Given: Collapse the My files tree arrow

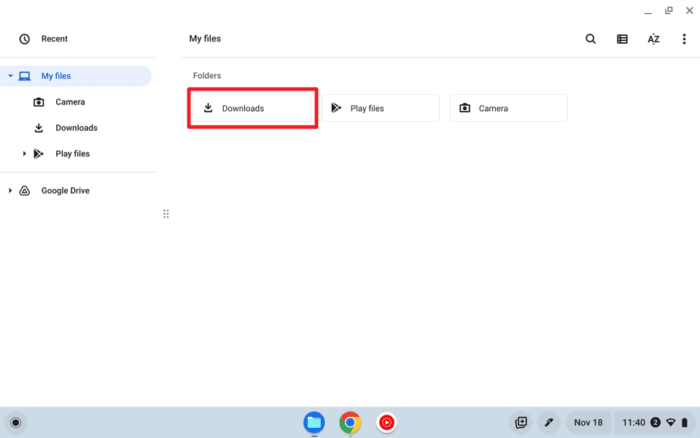Looking at the screenshot, I should [x=10, y=76].
